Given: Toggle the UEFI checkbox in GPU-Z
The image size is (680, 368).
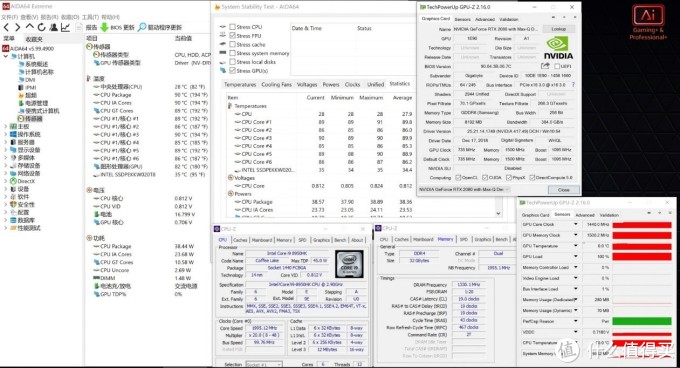Looking at the screenshot, I should coord(557,66).
